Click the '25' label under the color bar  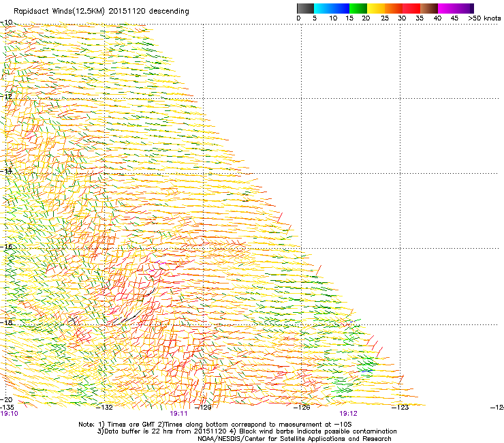(x=385, y=18)
